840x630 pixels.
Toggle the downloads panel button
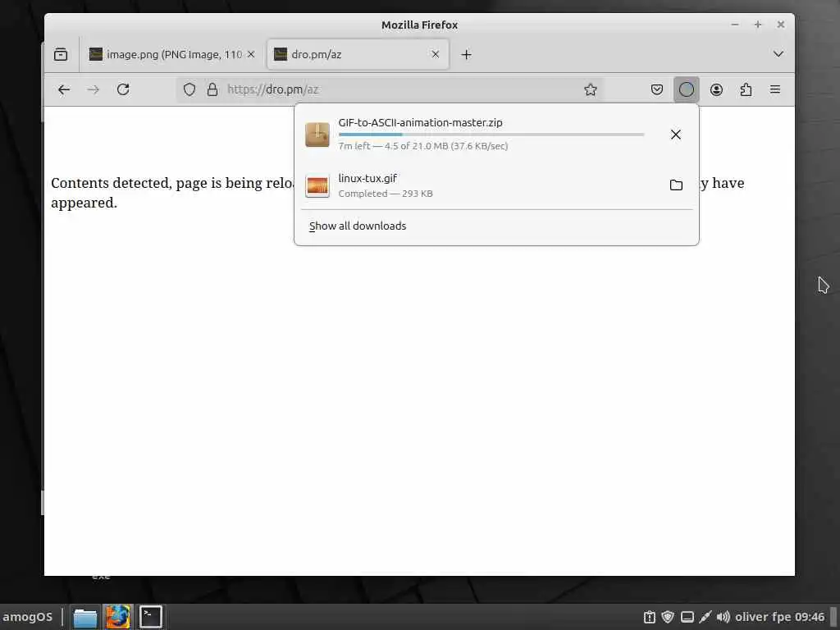coord(687,89)
